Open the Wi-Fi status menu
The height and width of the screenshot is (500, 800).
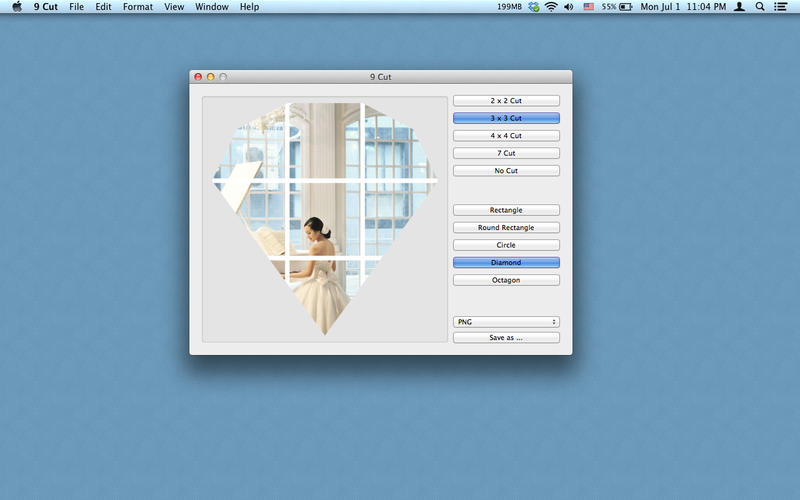[551, 7]
